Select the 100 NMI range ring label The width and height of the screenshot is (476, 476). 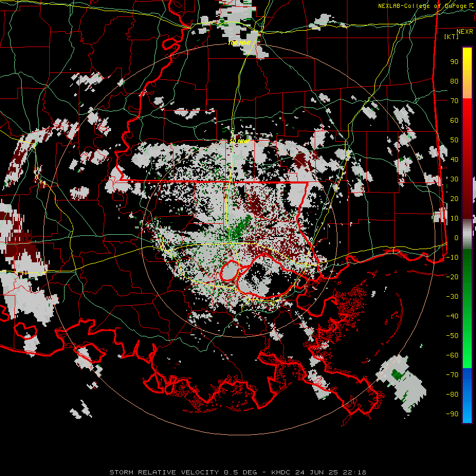239,43
